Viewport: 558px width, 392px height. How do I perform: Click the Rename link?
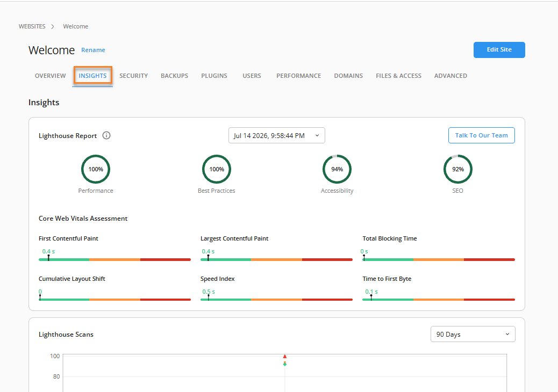93,50
